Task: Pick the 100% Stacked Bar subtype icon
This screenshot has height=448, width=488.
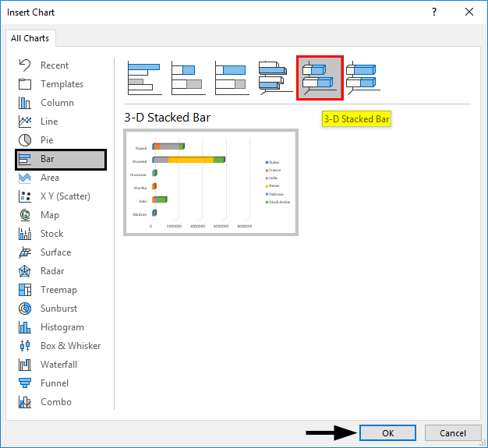Action: 232,78
